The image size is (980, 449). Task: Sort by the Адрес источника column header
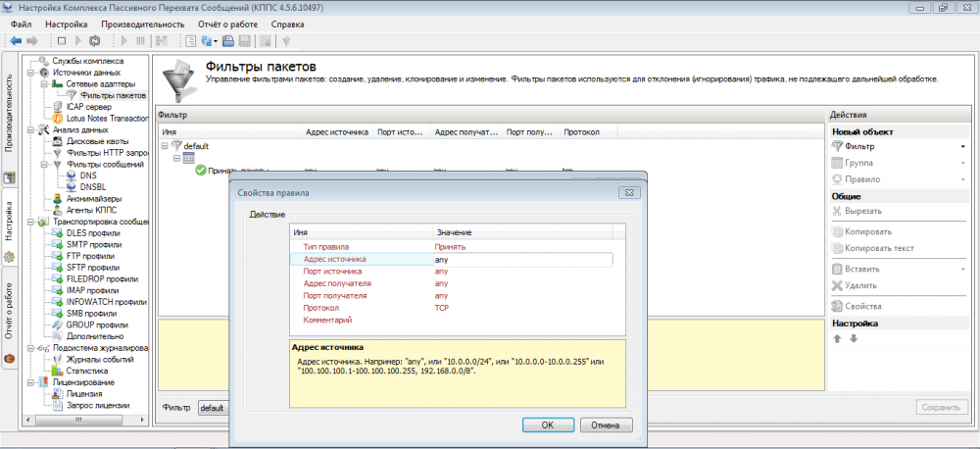(x=337, y=132)
